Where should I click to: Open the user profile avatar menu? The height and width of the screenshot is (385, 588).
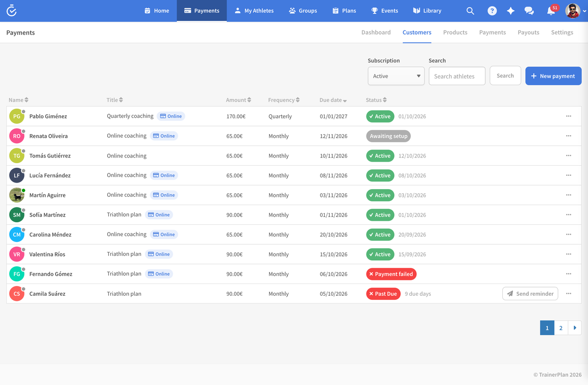(x=573, y=11)
